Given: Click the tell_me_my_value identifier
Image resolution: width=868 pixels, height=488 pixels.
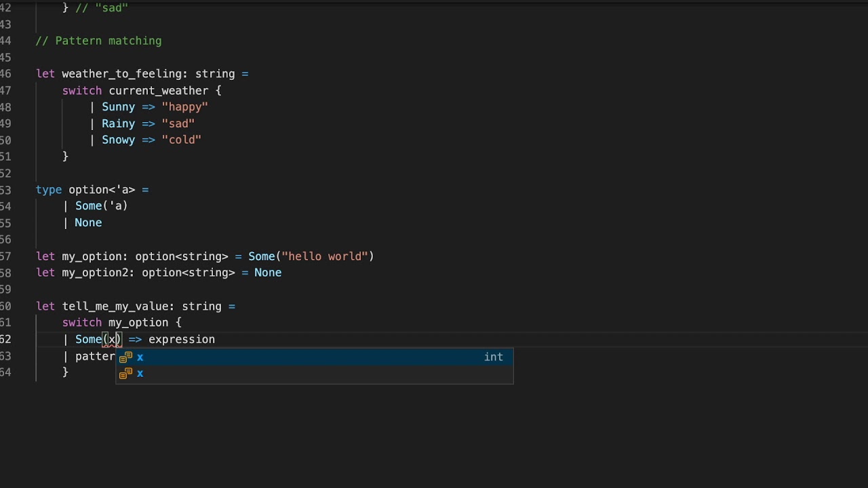Looking at the screenshot, I should 115,306.
